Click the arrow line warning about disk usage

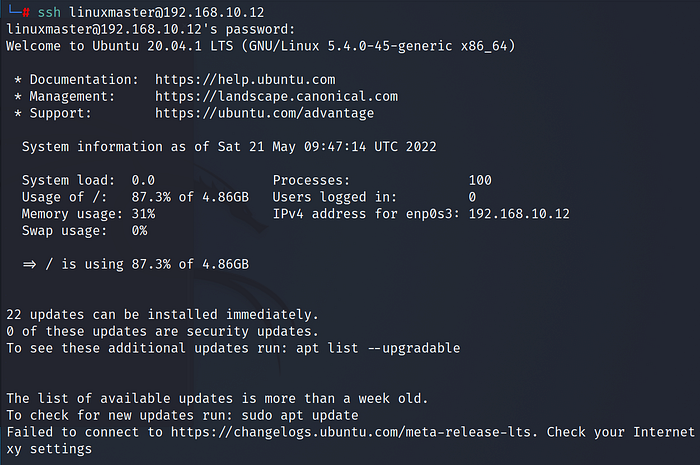point(135,264)
